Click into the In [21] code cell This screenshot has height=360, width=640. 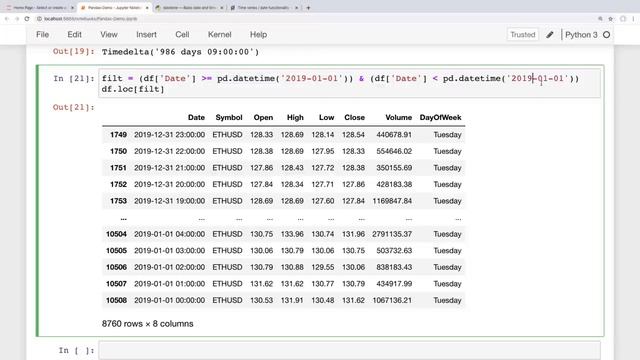pyautogui.click(x=349, y=83)
